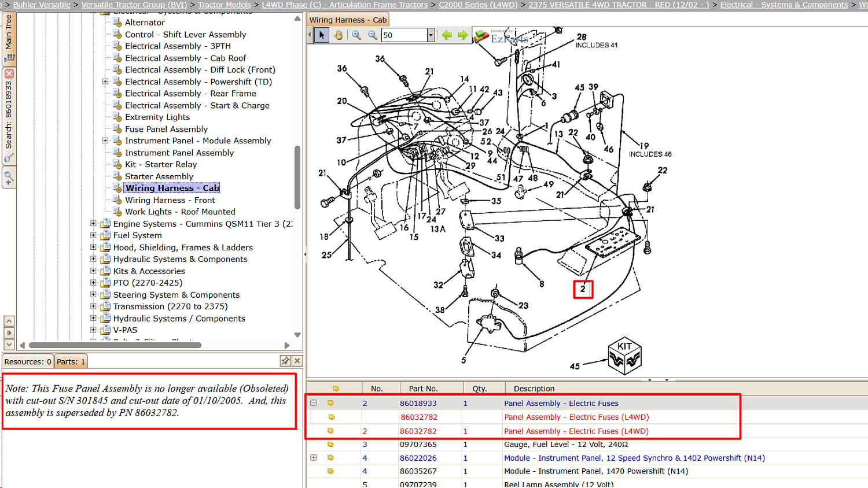Expand the Engine Systems tree node
Image resolution: width=868 pixels, height=488 pixels.
[x=93, y=224]
